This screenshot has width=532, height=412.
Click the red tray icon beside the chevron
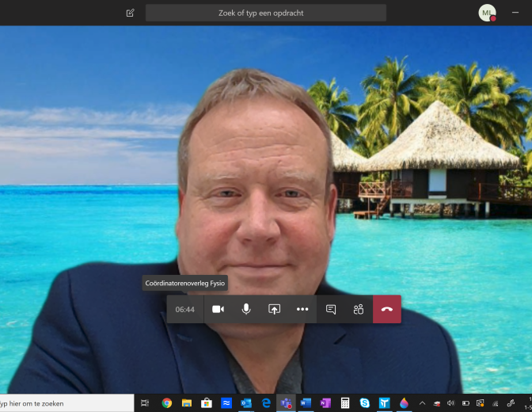437,403
